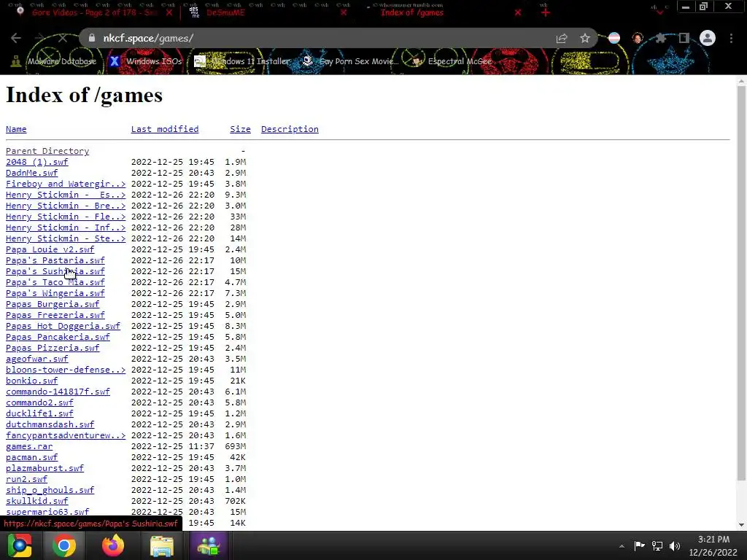747x560 pixels.
Task: Open dutchmansdash.swf
Action: [50, 425]
